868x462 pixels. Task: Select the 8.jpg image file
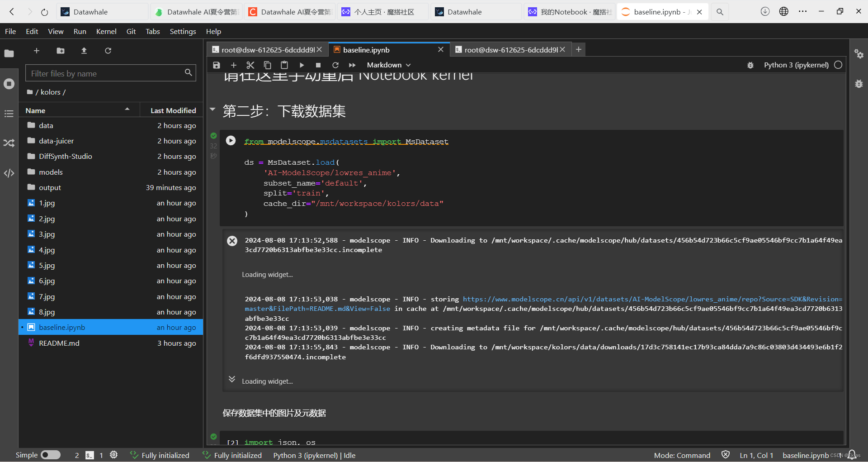111,312
